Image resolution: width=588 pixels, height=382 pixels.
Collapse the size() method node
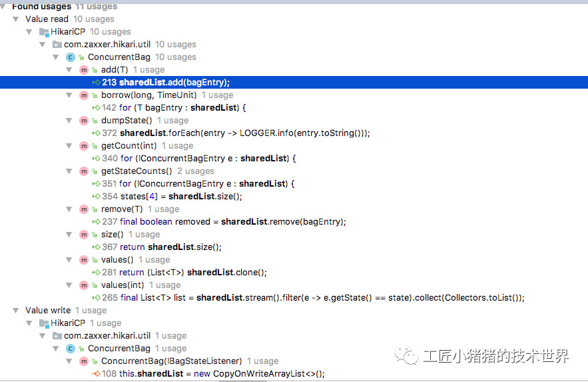pos(69,235)
